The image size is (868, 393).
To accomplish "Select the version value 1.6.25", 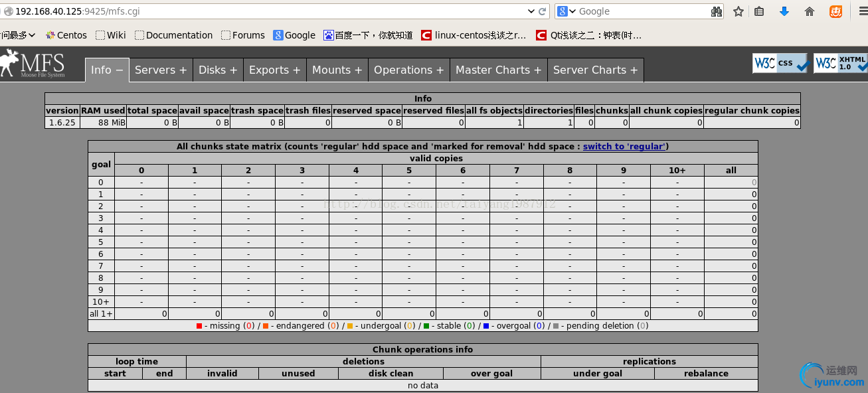I will [x=62, y=123].
